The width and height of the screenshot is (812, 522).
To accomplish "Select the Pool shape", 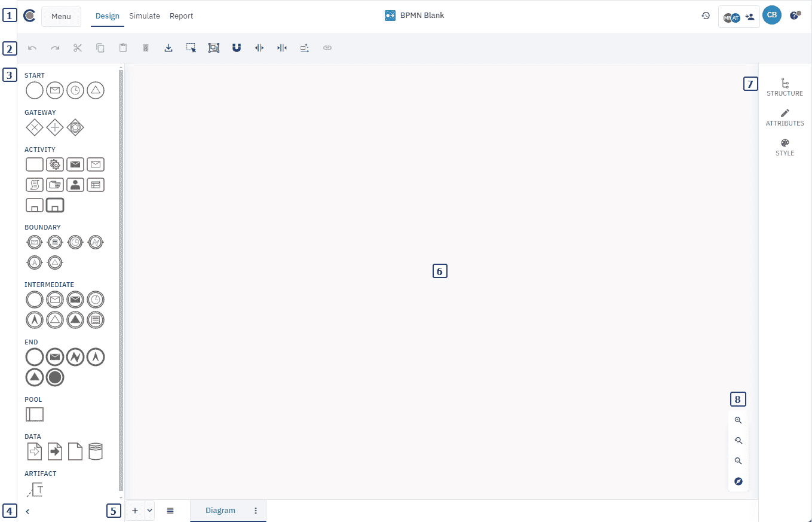I will click(x=35, y=414).
